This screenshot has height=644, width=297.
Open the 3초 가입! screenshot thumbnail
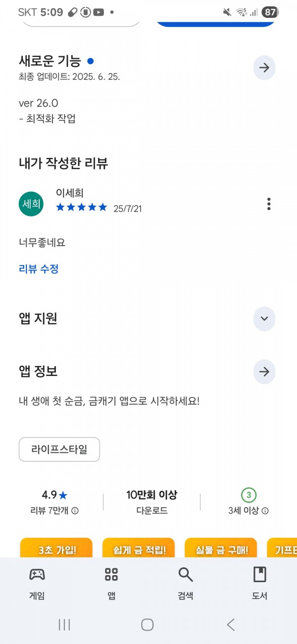(x=56, y=547)
